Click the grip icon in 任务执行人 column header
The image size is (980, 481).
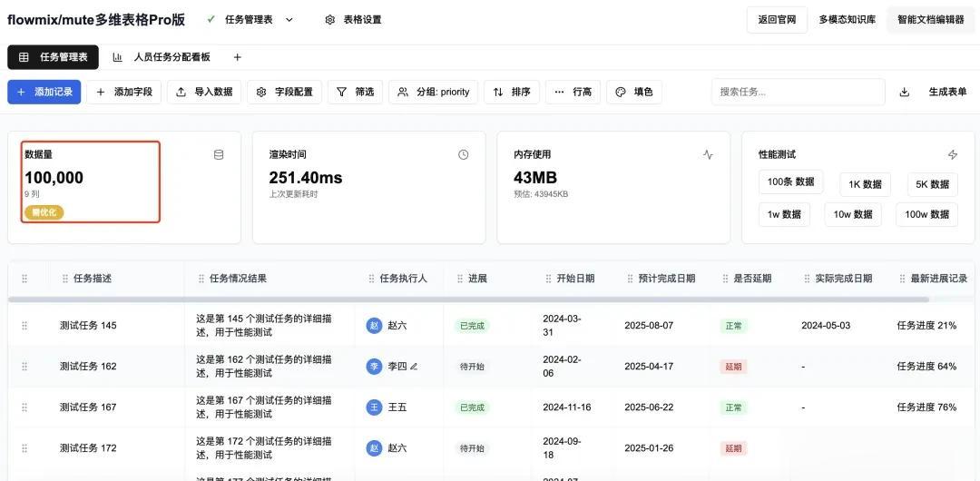tap(371, 279)
